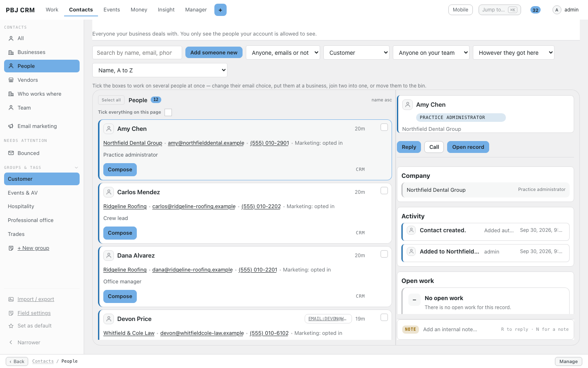588x368 pixels.
Task: Collapse the Groups & Tags section chevron
Action: coord(76,168)
